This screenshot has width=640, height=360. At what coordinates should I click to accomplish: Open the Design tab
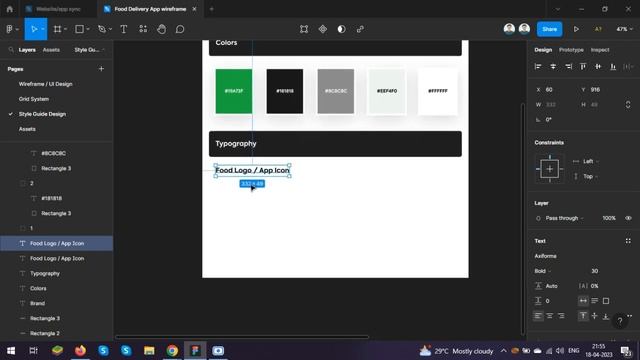coord(543,50)
